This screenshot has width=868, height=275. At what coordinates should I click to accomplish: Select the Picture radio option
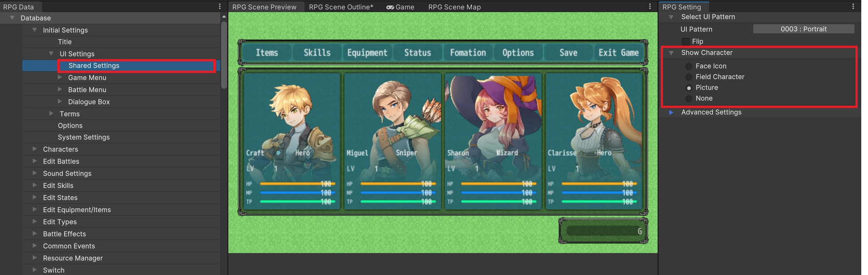689,88
